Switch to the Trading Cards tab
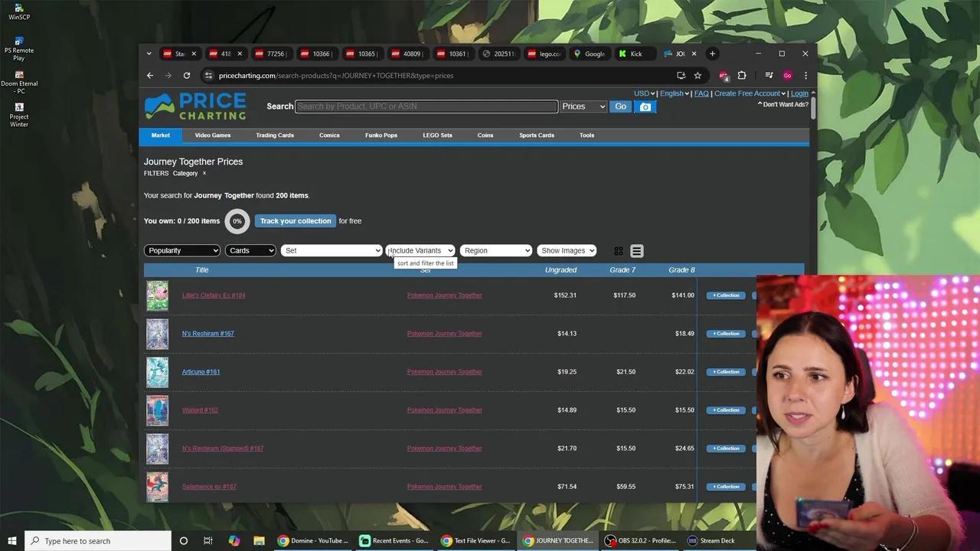The width and height of the screenshot is (980, 551). (274, 135)
